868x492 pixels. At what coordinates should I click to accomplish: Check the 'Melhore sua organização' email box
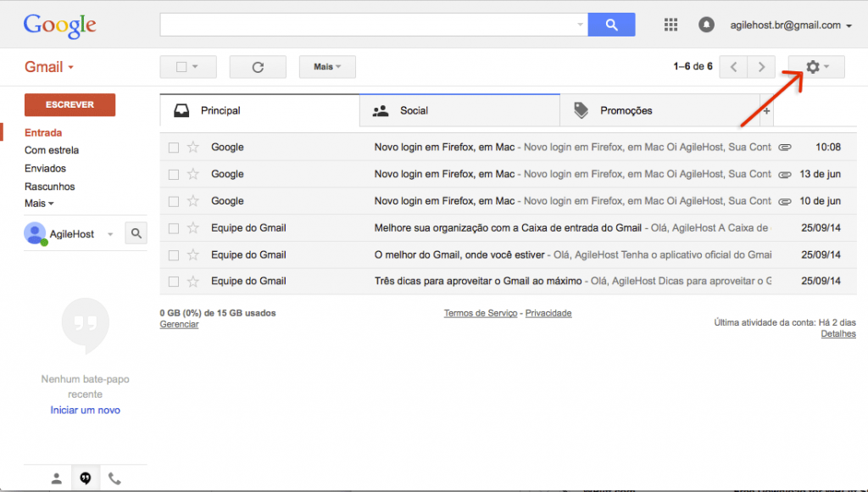coord(174,228)
